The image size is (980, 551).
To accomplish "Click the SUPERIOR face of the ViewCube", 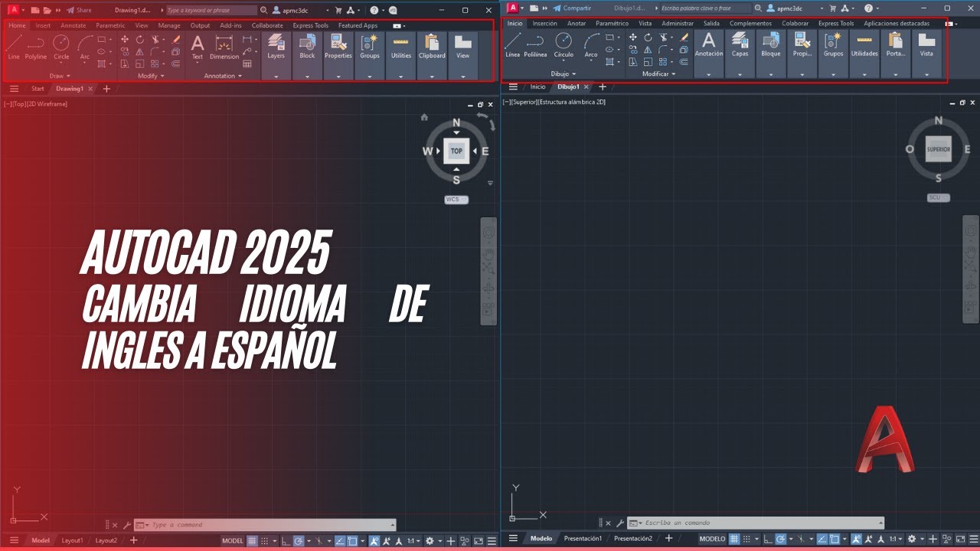I will coord(939,149).
